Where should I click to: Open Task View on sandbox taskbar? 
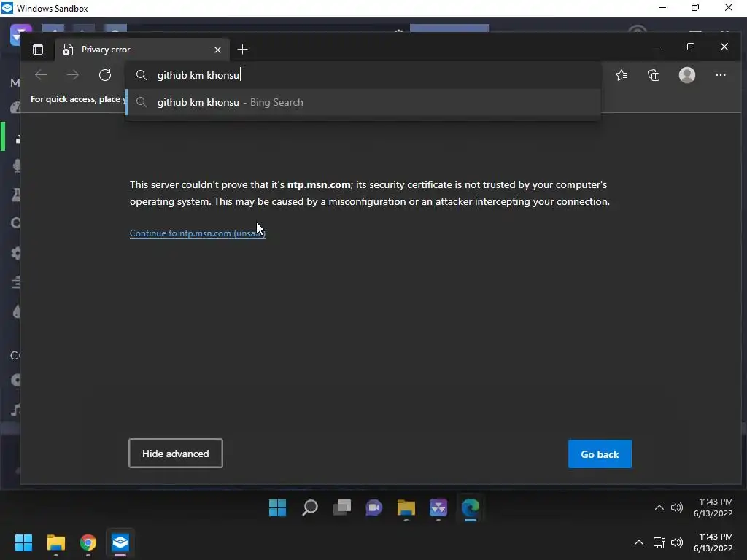point(341,507)
